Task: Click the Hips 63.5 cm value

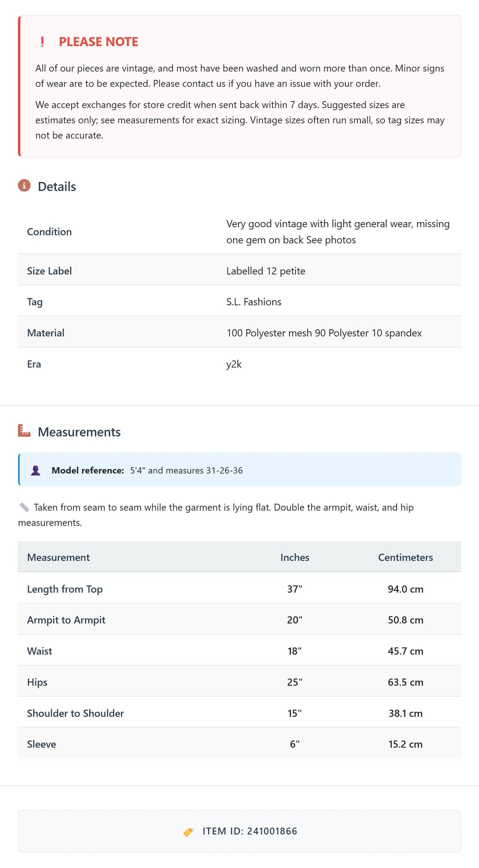Action: tap(405, 682)
